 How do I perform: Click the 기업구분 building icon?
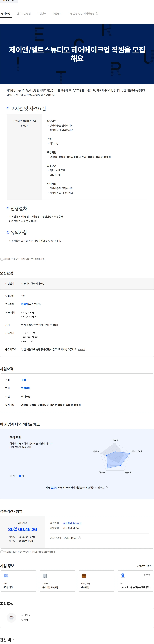tap(45, 576)
